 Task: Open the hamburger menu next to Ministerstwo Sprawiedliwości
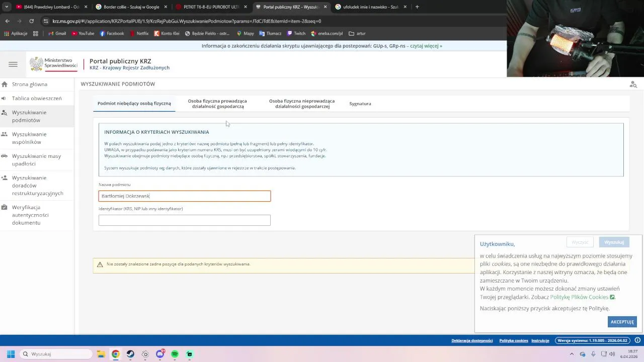point(13,64)
